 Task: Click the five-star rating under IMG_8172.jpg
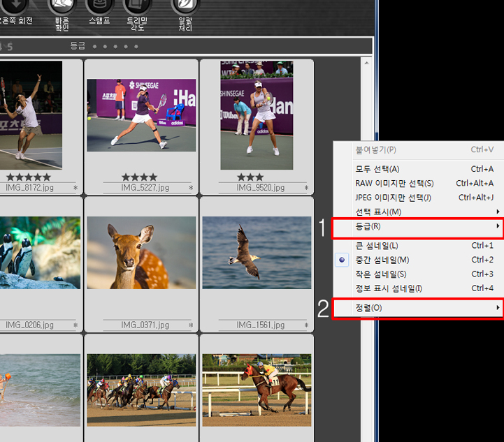[x=29, y=177]
